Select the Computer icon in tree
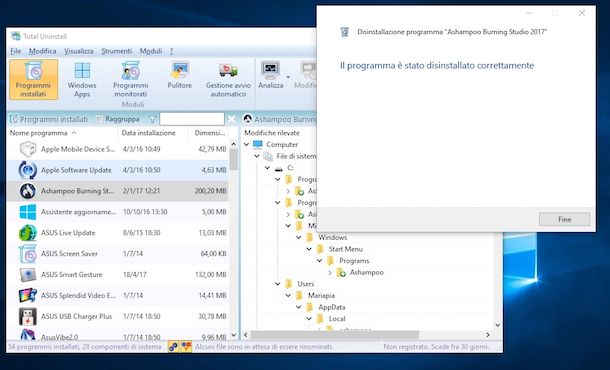 [258, 144]
